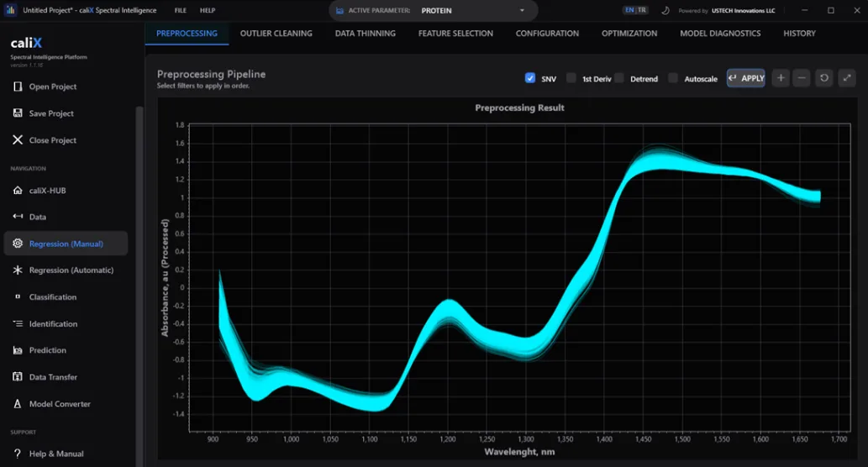Click the Model Converter label
The width and height of the screenshot is (868, 467).
(x=60, y=404)
